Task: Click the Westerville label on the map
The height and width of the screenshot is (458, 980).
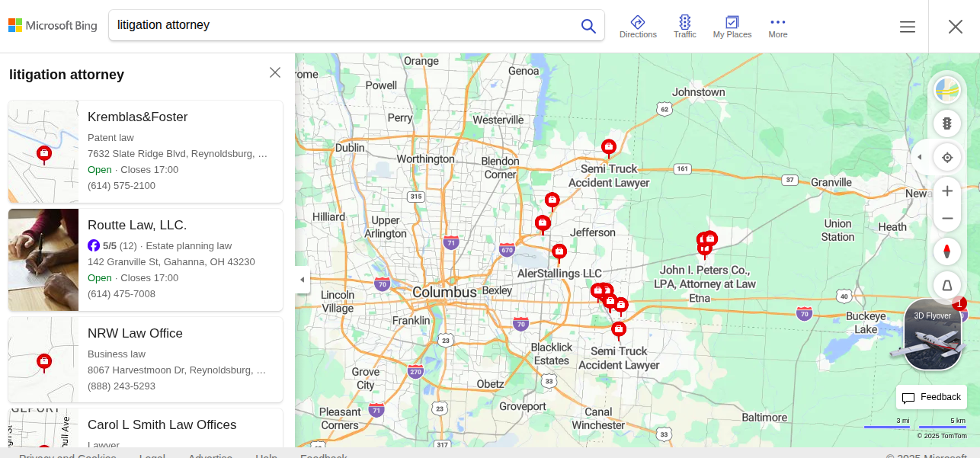Action: point(498,120)
